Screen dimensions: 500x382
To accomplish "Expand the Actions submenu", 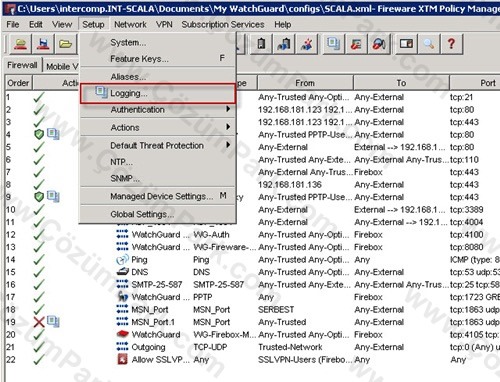I will [158, 127].
